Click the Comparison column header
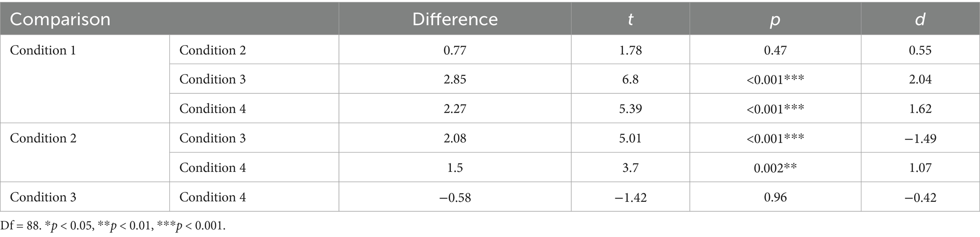Image resolution: width=980 pixels, height=237 pixels. (x=60, y=19)
